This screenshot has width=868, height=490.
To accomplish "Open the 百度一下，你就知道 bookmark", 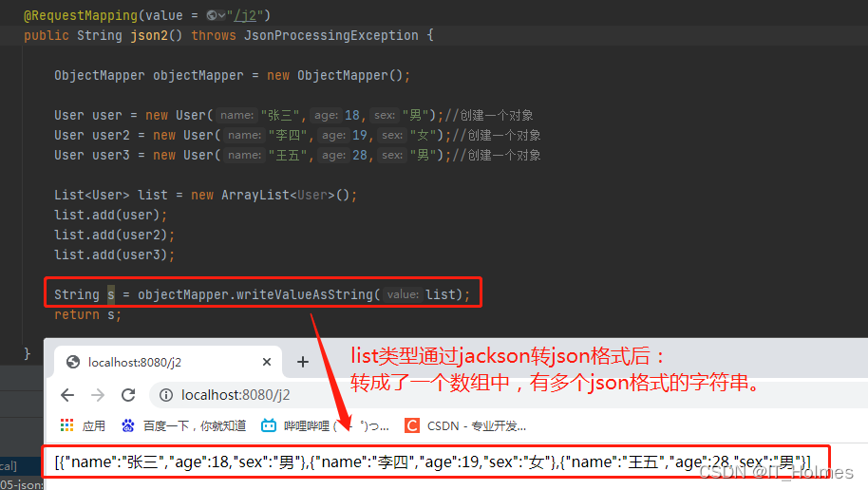I will point(184,425).
